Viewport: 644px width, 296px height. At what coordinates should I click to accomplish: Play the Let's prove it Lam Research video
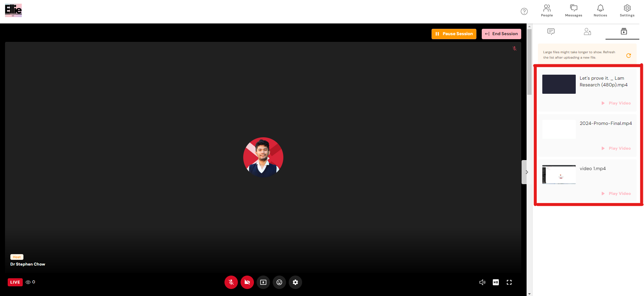tap(616, 103)
